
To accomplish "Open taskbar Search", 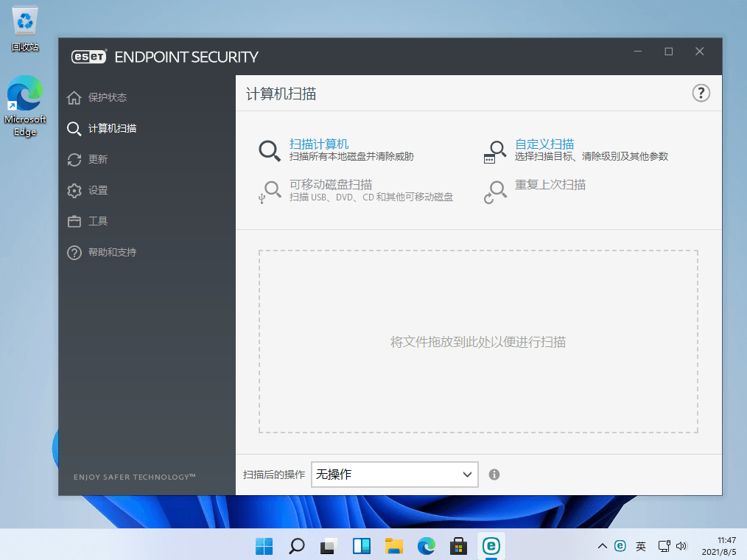I will tap(296, 546).
